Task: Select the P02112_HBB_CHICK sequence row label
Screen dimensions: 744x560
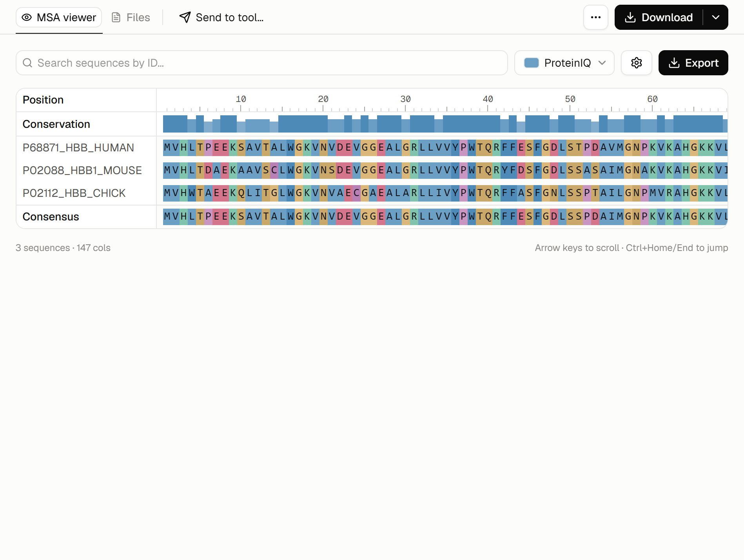Action: coord(74,193)
